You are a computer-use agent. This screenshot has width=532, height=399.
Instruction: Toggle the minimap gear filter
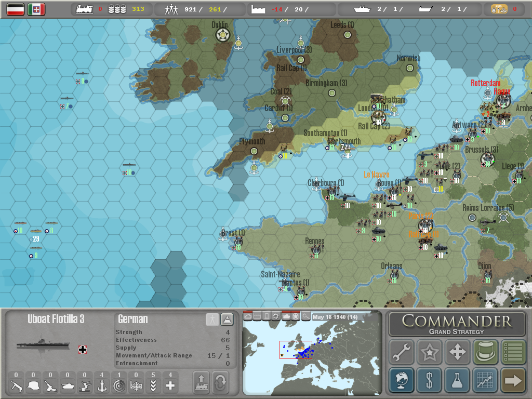276,316
